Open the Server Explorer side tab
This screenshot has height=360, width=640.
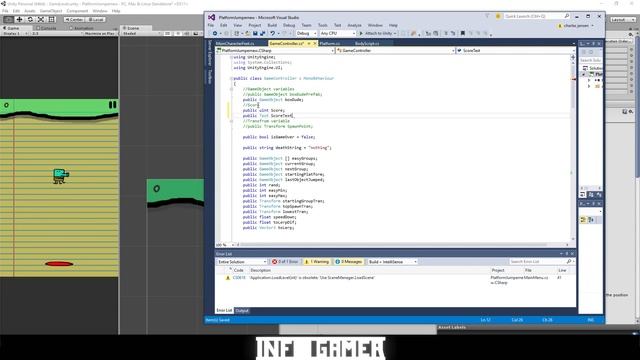(210, 53)
